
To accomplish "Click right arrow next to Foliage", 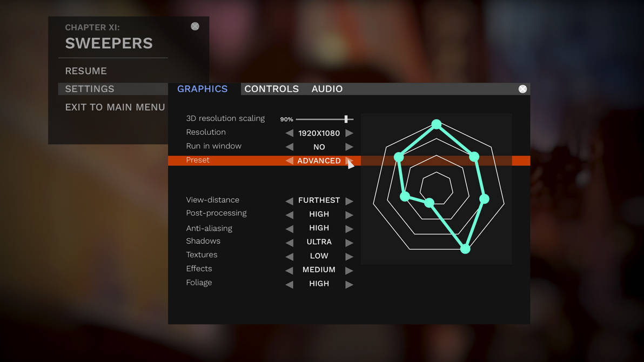I will (x=350, y=284).
